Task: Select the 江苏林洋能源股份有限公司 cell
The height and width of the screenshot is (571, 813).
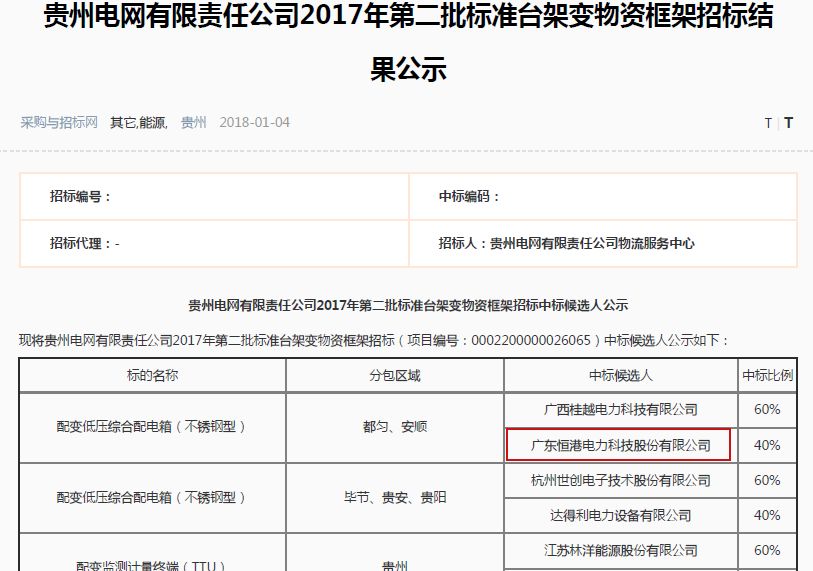Action: click(x=620, y=550)
